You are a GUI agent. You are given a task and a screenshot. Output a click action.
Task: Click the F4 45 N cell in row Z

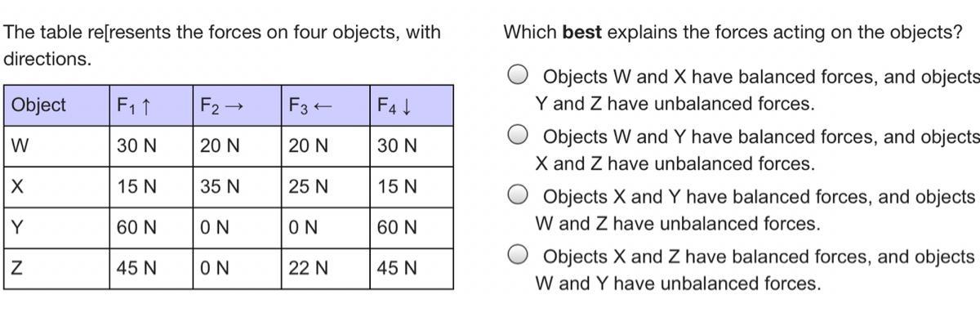click(411, 268)
